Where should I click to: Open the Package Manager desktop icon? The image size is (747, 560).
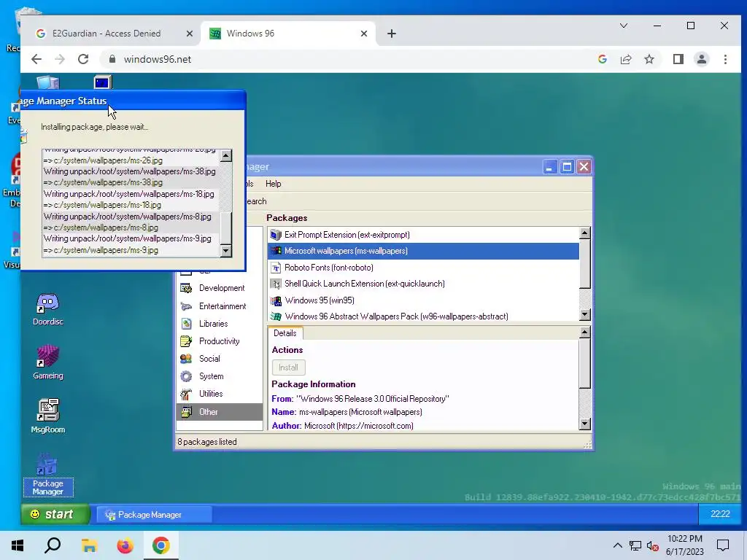pyautogui.click(x=47, y=474)
